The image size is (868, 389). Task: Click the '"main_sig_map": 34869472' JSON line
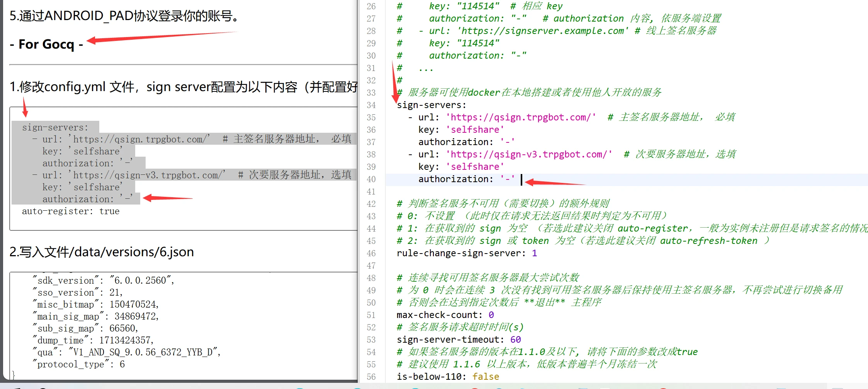pos(96,316)
